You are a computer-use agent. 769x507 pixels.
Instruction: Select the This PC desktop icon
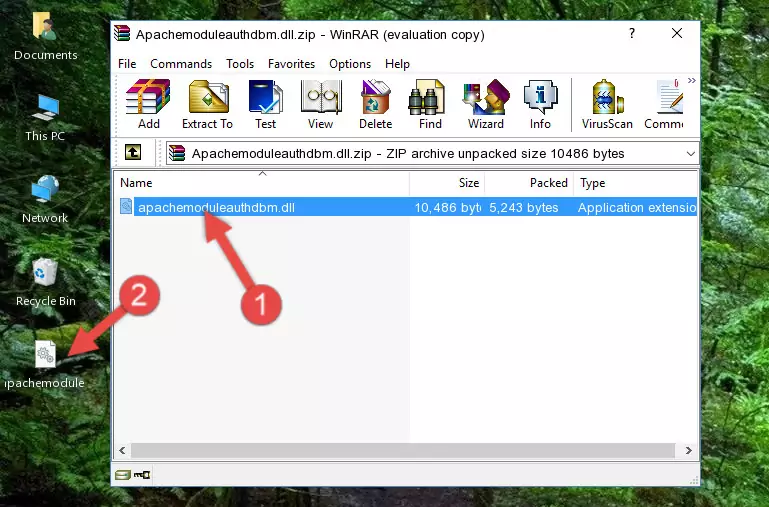[x=45, y=118]
